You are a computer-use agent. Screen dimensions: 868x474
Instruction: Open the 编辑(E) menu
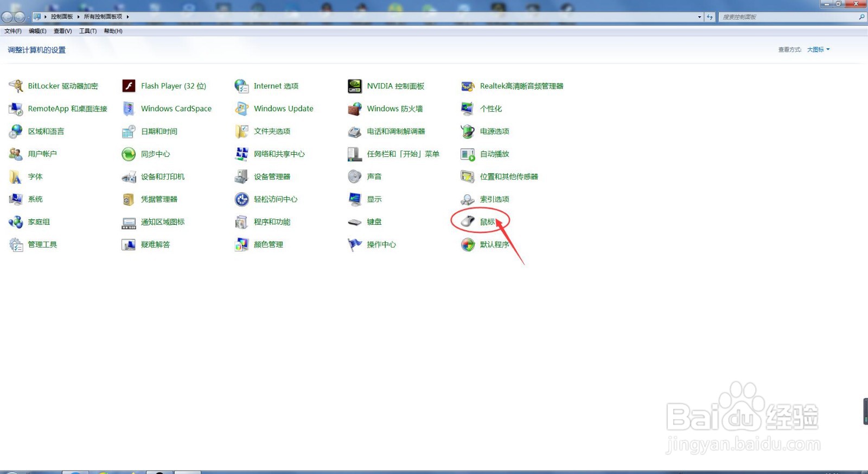(x=37, y=31)
